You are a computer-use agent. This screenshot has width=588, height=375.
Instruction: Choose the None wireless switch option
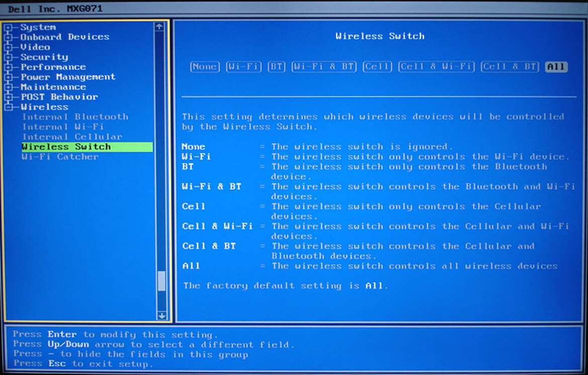[205, 67]
